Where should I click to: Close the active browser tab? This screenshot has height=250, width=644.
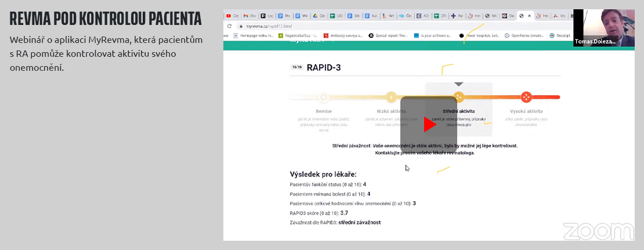tap(529, 16)
